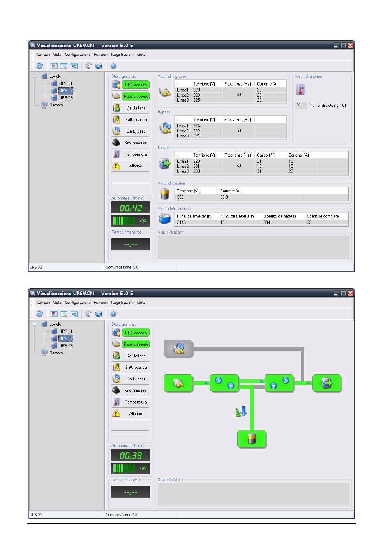Click the blue help question mark in bottom window
The image size is (392, 555).
113,314
